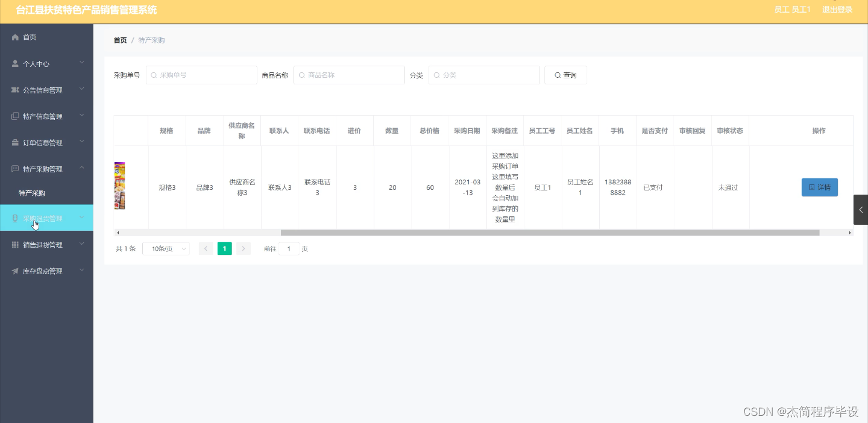Image resolution: width=868 pixels, height=423 pixels.
Task: Click the grid icon beside 销售退货管理
Action: click(x=16, y=245)
